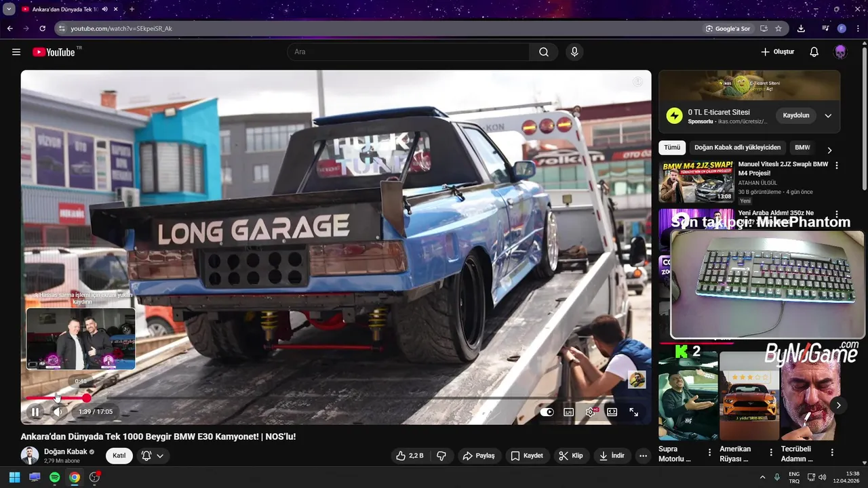
Task: Click the Kaydolun ad button
Action: 796,115
